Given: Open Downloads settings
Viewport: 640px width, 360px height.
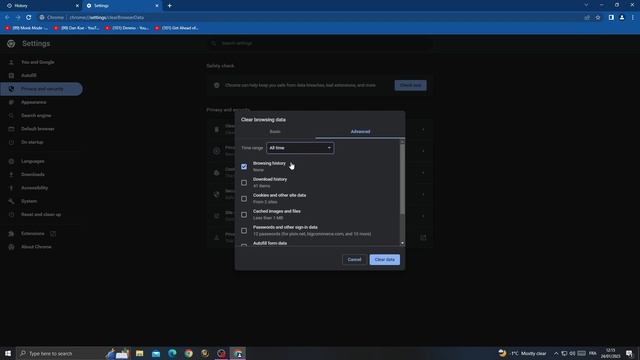Looking at the screenshot, I should click(33, 174).
